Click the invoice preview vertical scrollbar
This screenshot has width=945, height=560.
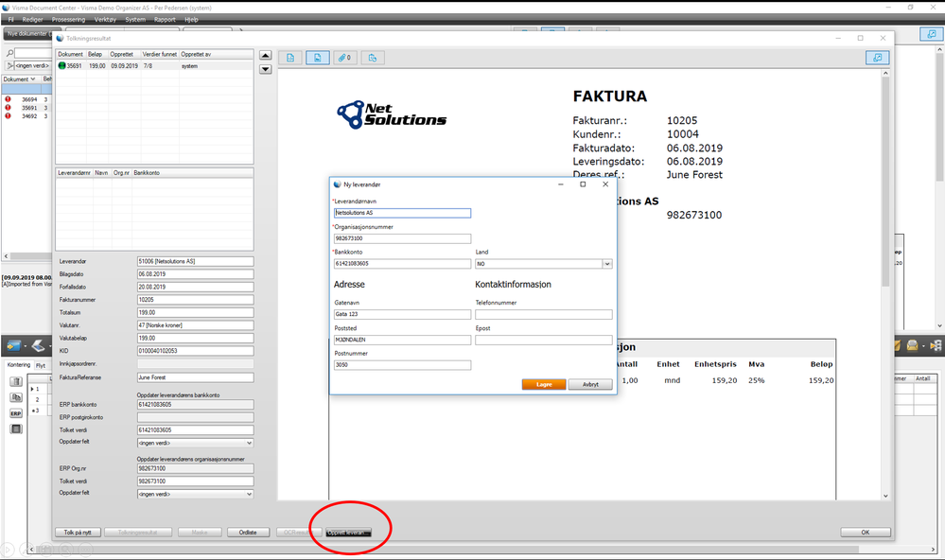(x=885, y=285)
